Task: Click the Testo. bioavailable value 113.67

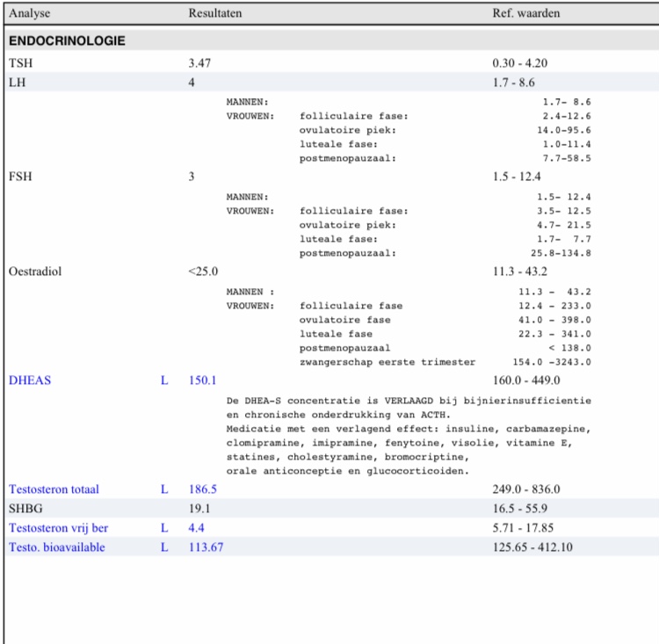Action: (x=206, y=546)
